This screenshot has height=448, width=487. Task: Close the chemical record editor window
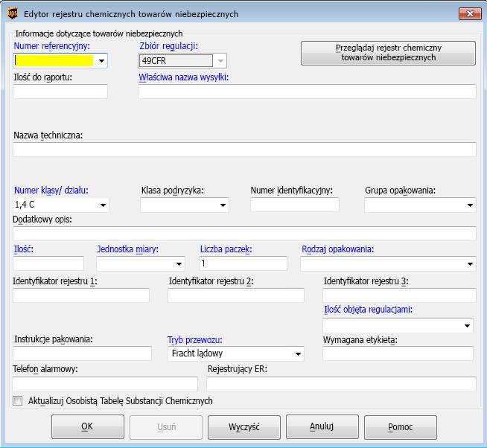tap(470, 14)
